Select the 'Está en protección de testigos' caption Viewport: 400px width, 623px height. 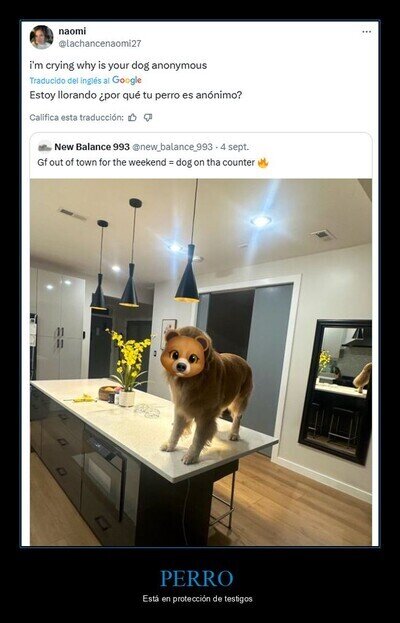pos(197,599)
